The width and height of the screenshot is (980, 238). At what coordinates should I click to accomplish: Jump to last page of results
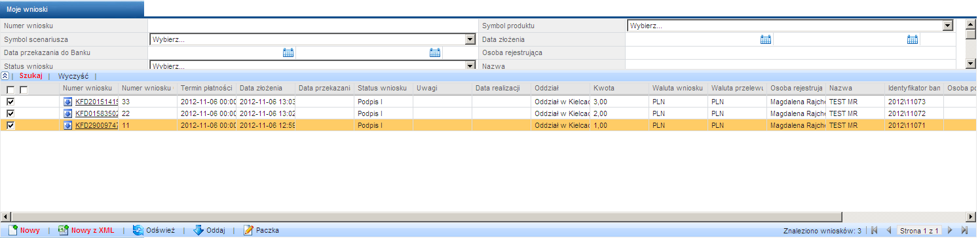(x=964, y=231)
